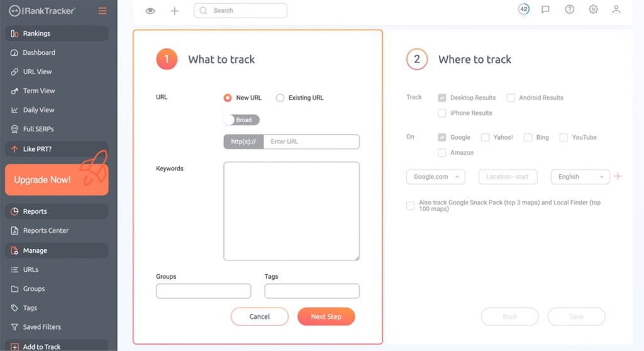Screen dimensions: 644x351
Task: Click the Upgrade Now! button
Action: 57,180
